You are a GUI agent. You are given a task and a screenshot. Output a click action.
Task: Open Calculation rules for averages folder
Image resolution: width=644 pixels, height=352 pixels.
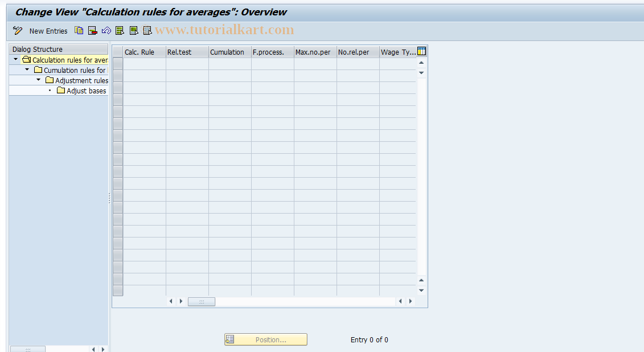point(27,60)
